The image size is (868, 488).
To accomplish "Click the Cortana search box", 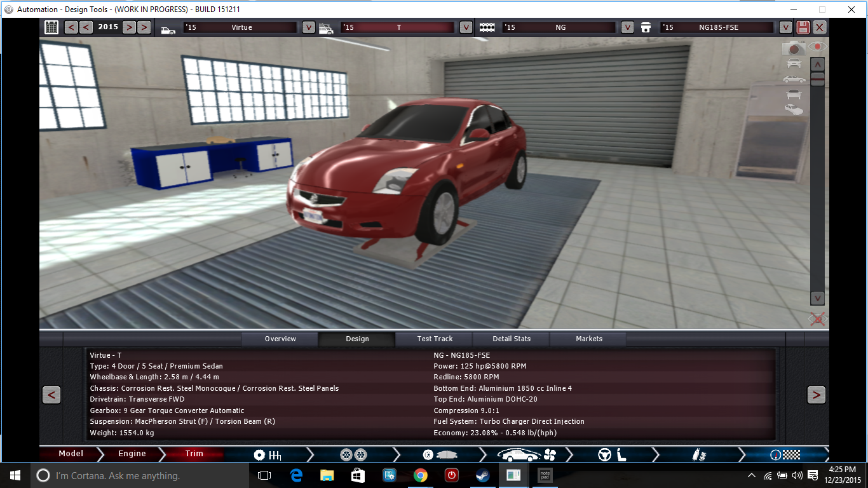I will click(140, 475).
